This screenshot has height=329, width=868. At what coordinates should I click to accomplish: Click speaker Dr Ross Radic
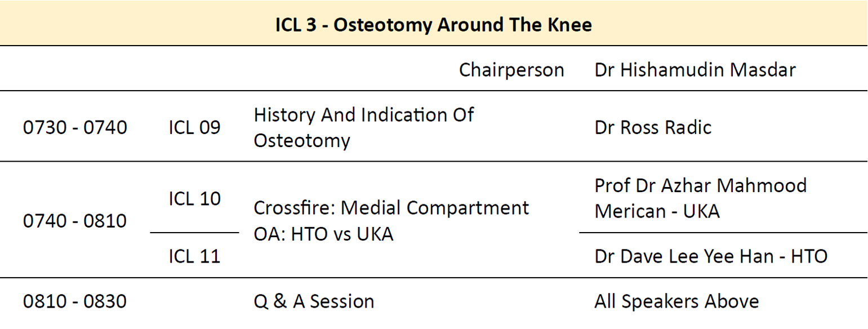point(652,127)
